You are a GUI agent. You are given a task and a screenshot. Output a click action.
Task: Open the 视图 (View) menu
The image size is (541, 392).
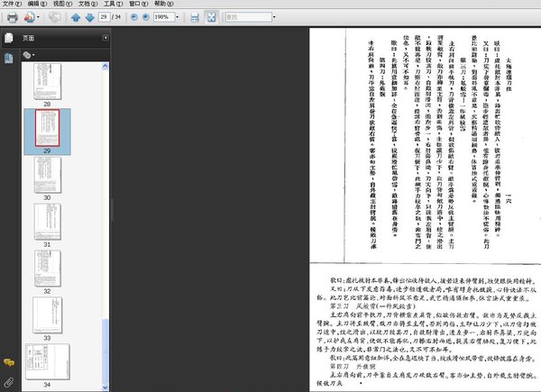(62, 4)
